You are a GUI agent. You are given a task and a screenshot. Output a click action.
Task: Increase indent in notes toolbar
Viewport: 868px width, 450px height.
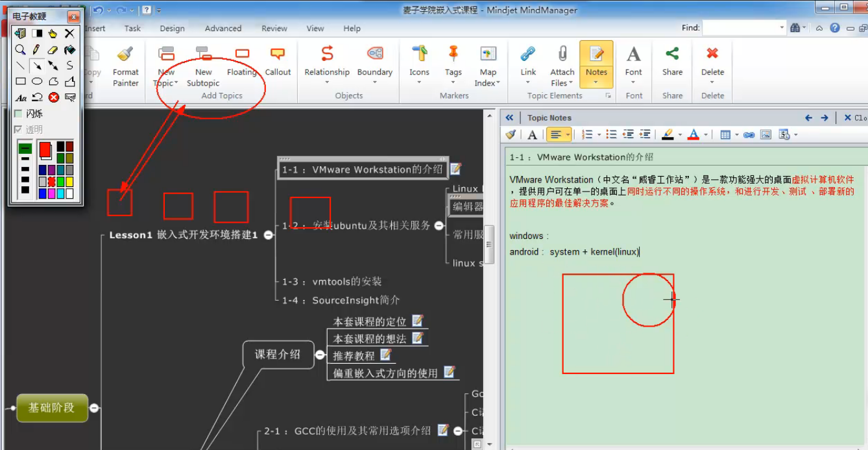pyautogui.click(x=644, y=134)
